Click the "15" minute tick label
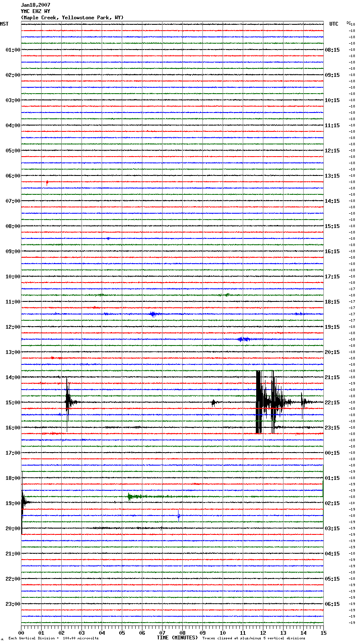 tap(323, 633)
